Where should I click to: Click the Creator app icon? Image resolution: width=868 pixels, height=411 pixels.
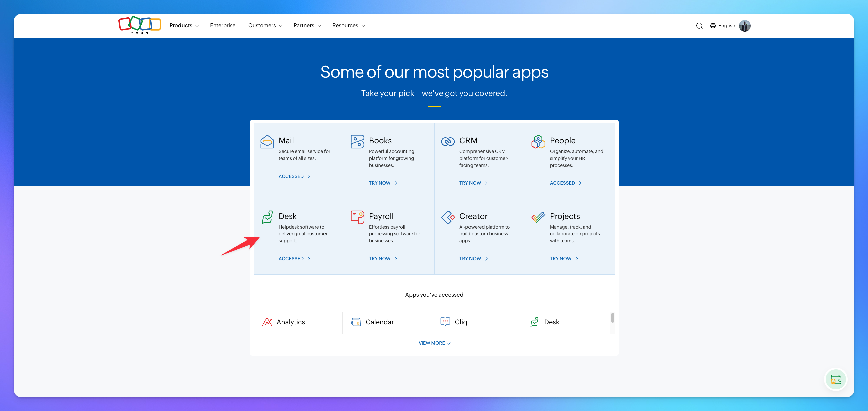click(x=447, y=217)
